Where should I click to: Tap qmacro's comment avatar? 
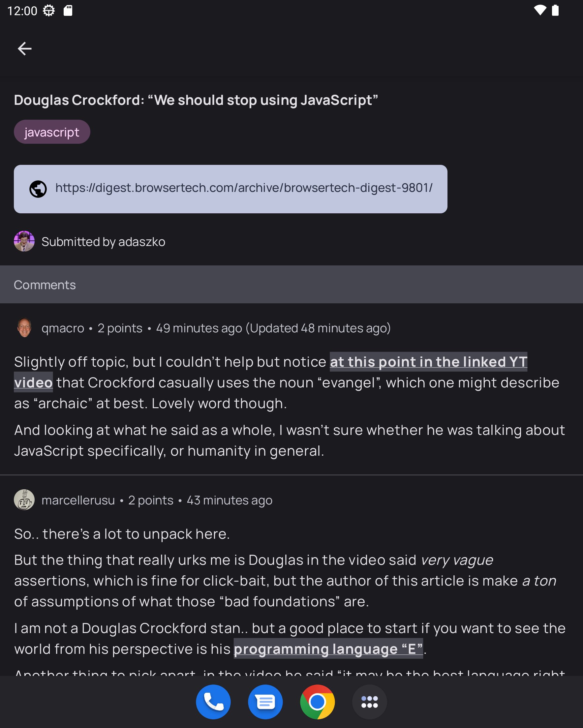coord(24,327)
